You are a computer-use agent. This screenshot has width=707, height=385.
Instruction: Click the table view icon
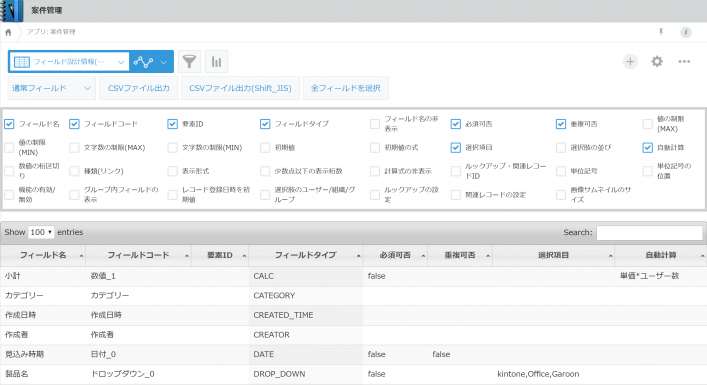pos(22,62)
